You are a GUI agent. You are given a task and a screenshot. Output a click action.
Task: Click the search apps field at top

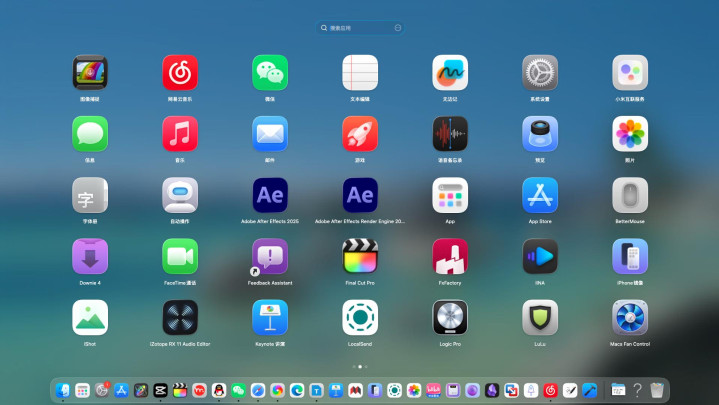(x=360, y=28)
